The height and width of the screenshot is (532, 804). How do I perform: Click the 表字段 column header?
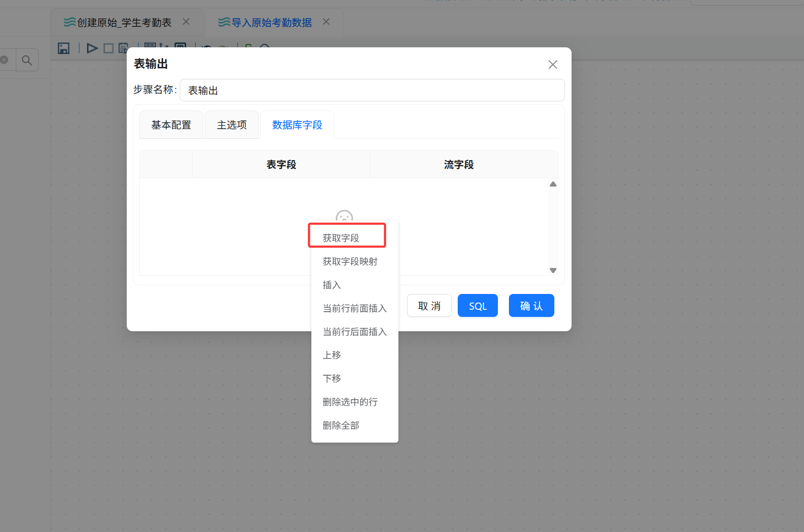click(281, 164)
